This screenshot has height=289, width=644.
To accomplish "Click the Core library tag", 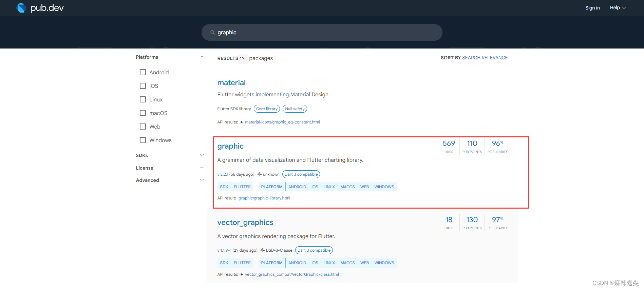I will tap(267, 109).
